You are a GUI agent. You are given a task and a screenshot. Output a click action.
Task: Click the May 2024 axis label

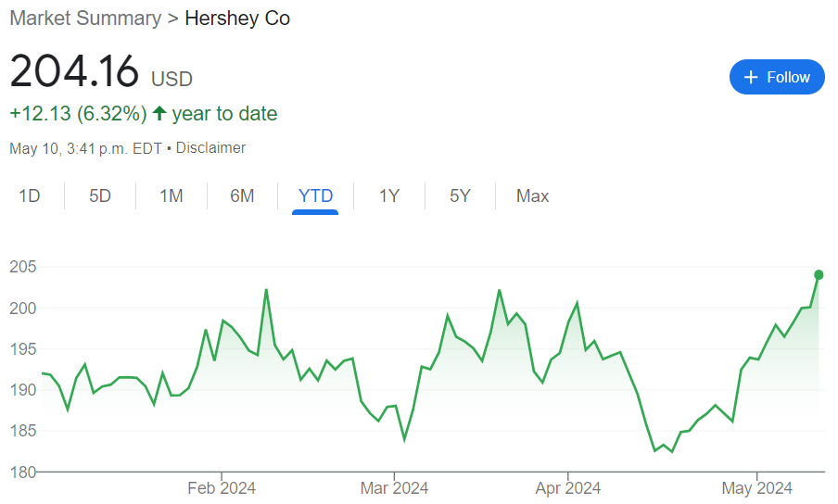pyautogui.click(x=756, y=488)
